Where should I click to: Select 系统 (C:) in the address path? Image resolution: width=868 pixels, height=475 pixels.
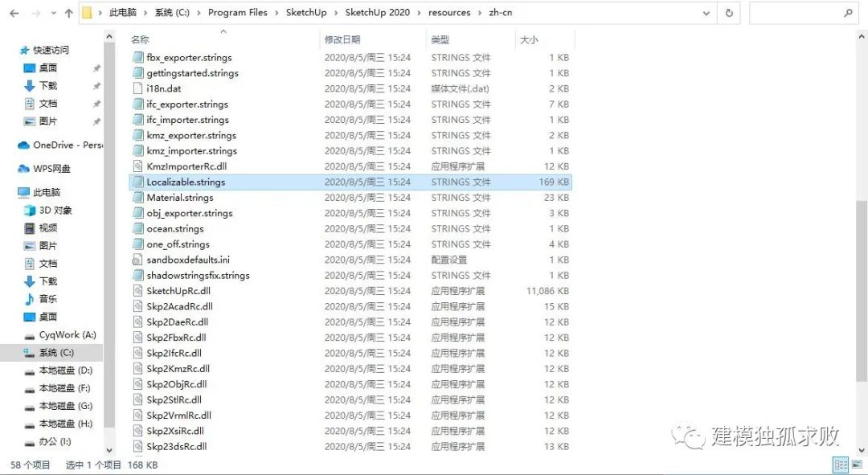pos(172,13)
